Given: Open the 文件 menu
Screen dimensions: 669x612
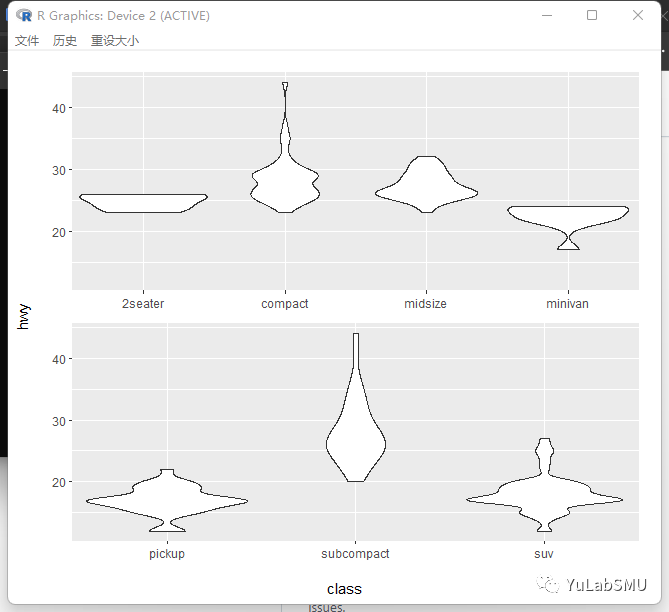Looking at the screenshot, I should [x=27, y=41].
